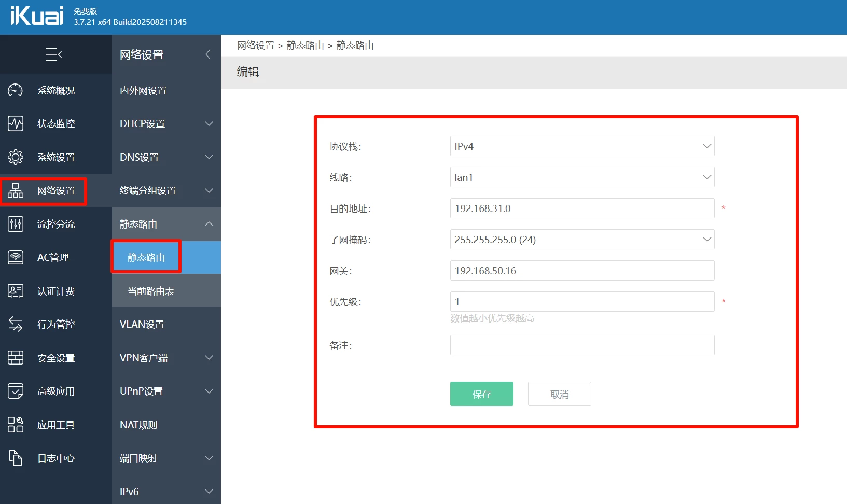
Task: Open the AC管理 wireless icon
Action: click(16, 257)
